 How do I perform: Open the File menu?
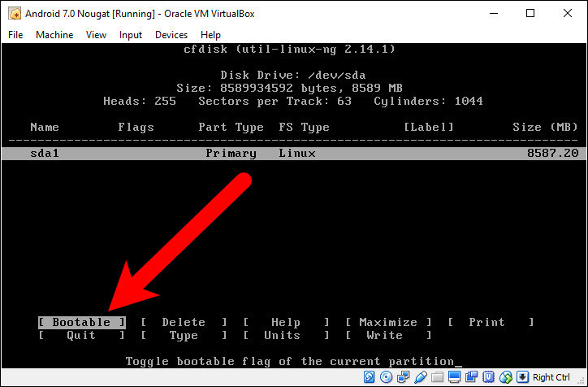point(15,35)
